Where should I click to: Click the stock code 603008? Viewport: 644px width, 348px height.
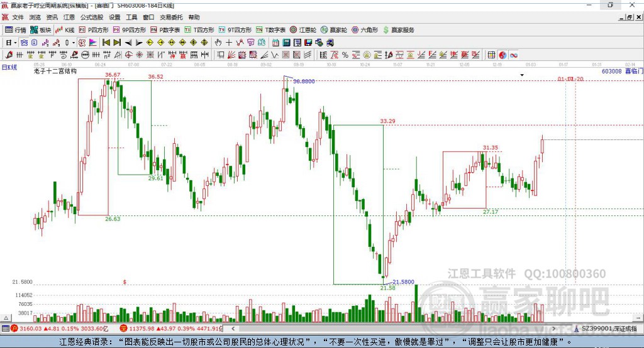pyautogui.click(x=611, y=72)
